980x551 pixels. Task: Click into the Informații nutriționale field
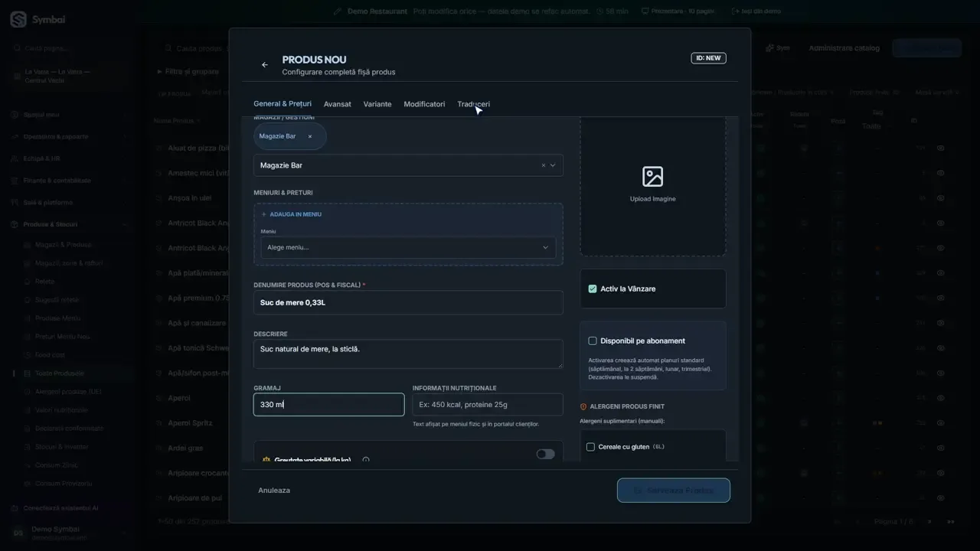[488, 405]
